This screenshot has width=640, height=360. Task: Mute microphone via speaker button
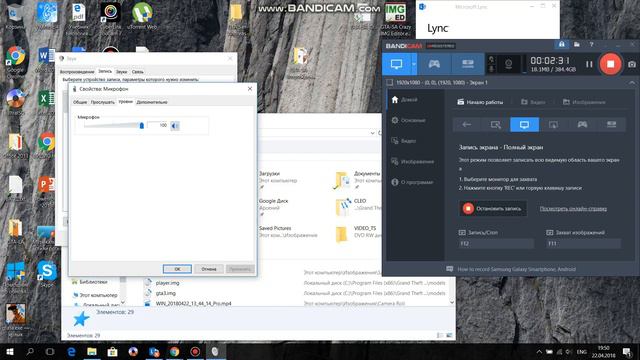coord(175,126)
